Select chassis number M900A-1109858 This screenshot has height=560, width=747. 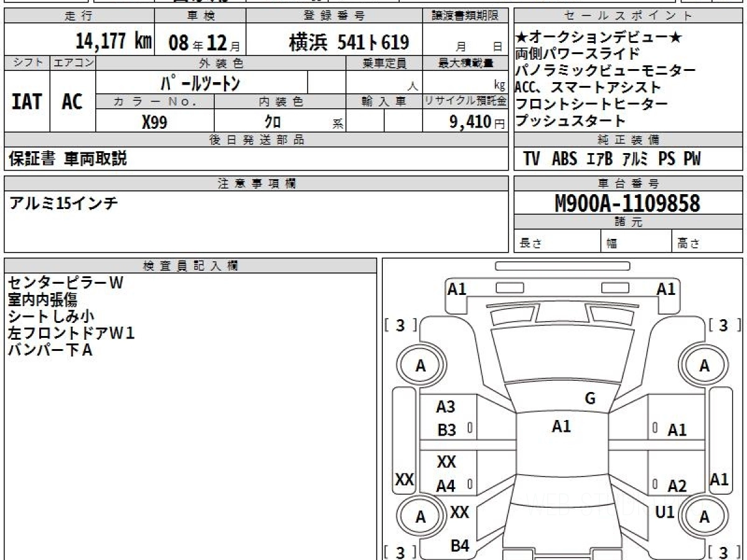627,203
